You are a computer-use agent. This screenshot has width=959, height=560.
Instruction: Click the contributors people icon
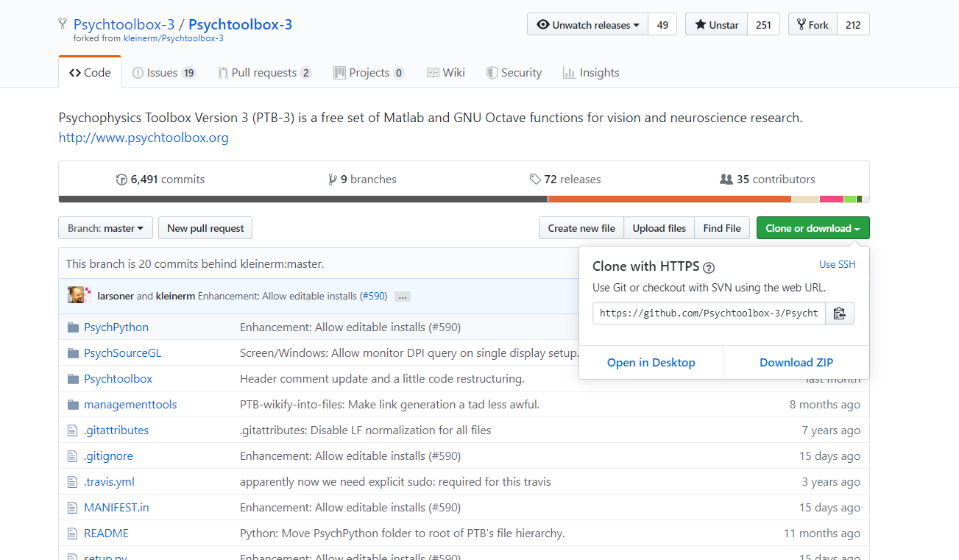pos(726,179)
